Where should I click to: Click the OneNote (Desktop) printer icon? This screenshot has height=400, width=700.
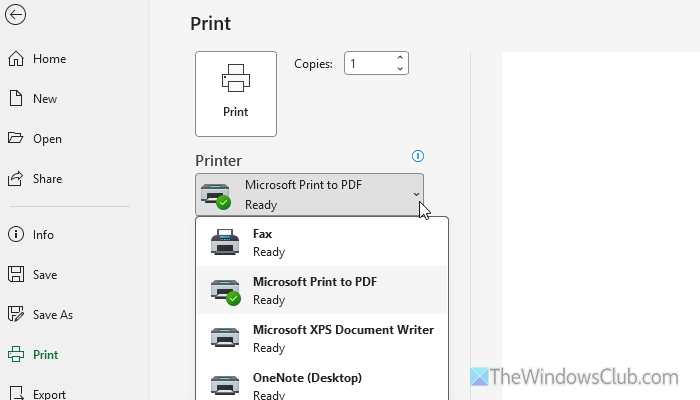point(225,385)
